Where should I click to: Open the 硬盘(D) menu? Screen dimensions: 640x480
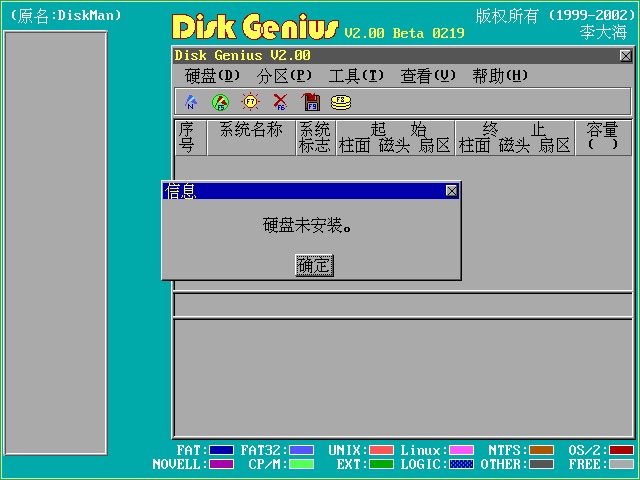[212, 76]
